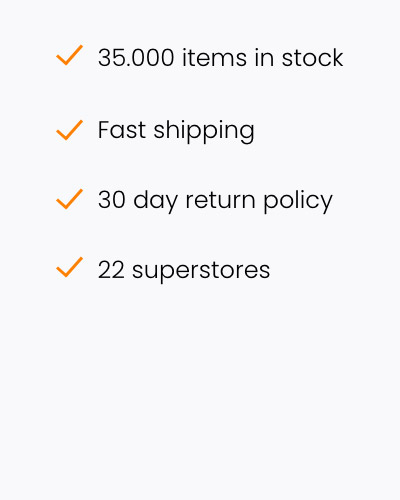Click the word 'items' in first line

214,58
